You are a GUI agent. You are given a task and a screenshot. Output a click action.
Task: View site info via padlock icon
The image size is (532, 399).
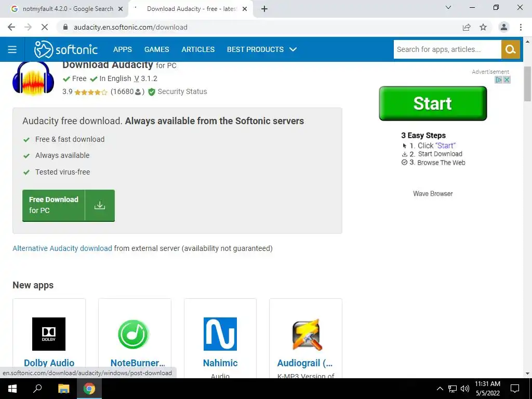coord(65,27)
